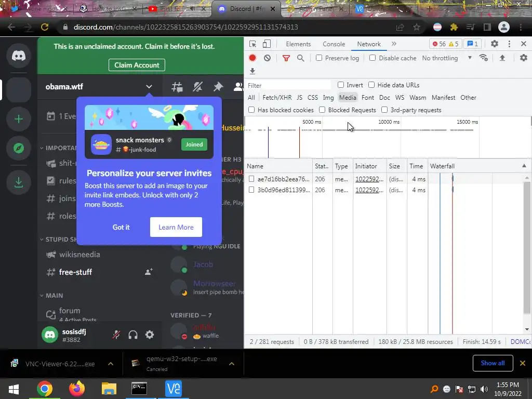Check Hide data URLs checkbox
Screen dimensions: 532x399
371,85
